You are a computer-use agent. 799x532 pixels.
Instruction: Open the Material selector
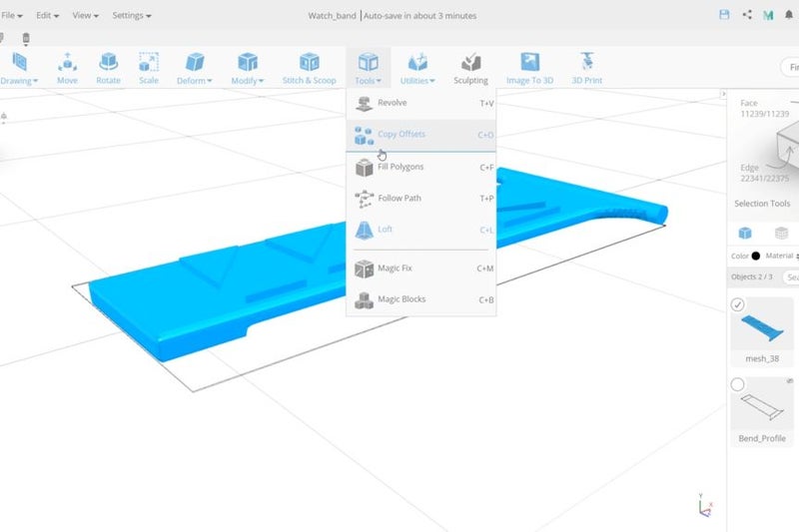782,256
